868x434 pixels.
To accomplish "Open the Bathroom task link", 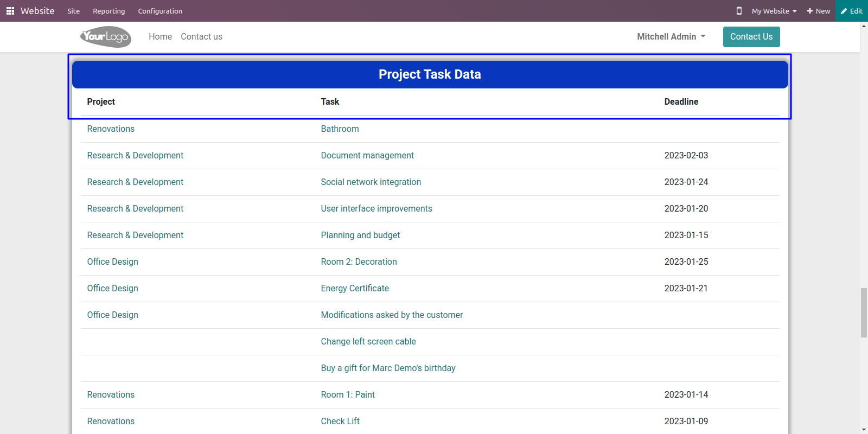I will pyautogui.click(x=340, y=129).
